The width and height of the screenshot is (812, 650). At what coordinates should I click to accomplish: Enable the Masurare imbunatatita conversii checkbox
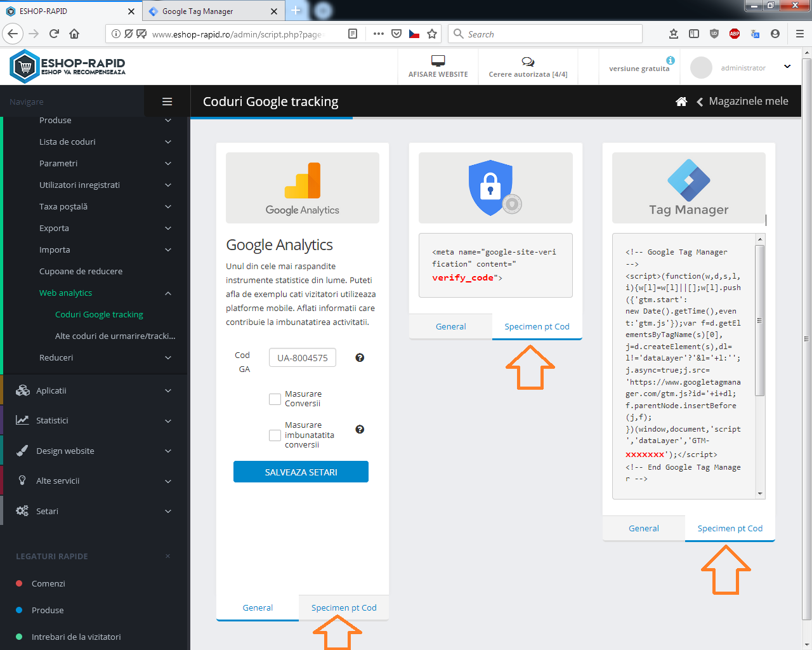pyautogui.click(x=275, y=435)
